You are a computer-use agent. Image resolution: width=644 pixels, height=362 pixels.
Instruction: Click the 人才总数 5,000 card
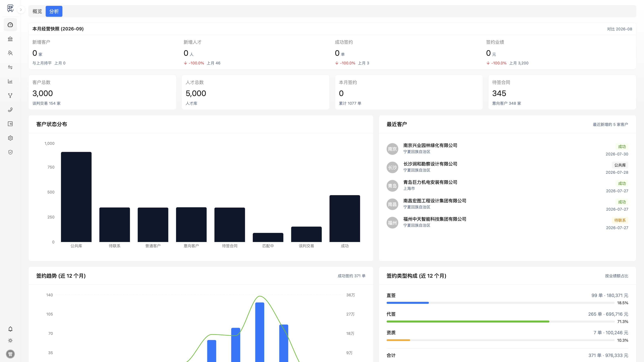(256, 92)
